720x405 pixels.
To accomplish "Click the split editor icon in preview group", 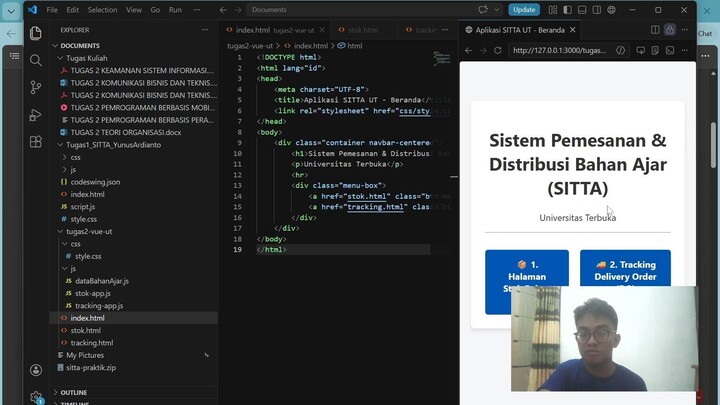I will click(655, 30).
